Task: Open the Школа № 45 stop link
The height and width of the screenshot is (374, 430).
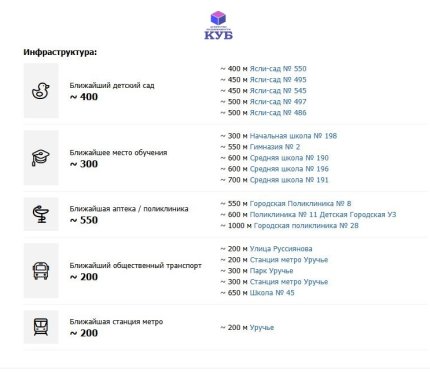Action: click(272, 293)
